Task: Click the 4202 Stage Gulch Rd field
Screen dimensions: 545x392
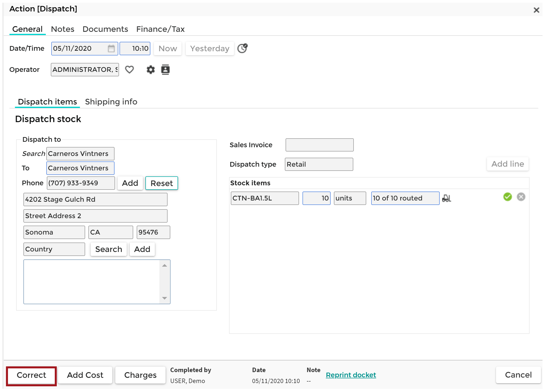Action: (x=95, y=199)
